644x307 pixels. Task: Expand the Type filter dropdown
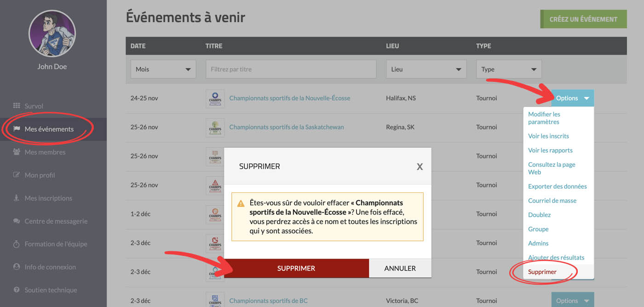[509, 69]
